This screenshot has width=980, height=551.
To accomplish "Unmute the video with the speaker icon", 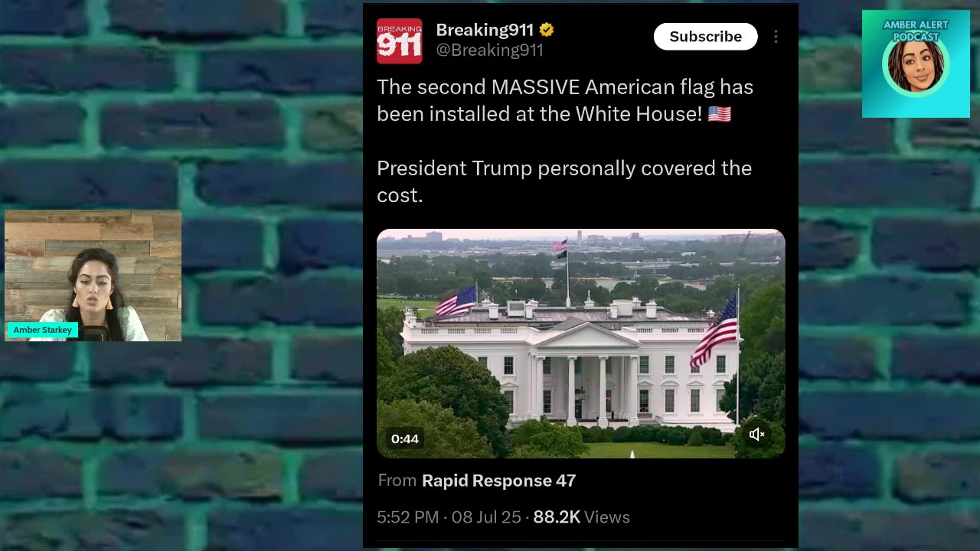I will coord(756,435).
